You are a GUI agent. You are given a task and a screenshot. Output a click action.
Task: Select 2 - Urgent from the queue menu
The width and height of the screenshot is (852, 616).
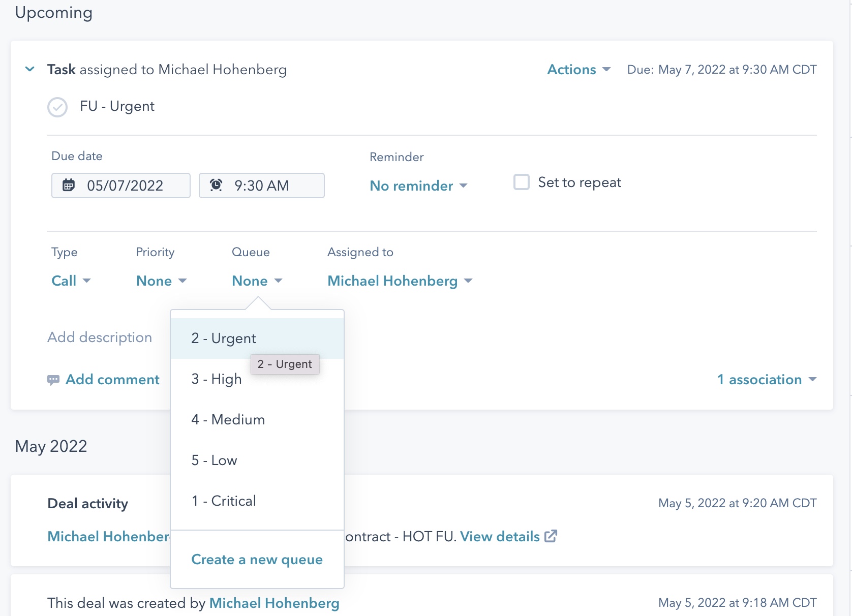tap(223, 338)
